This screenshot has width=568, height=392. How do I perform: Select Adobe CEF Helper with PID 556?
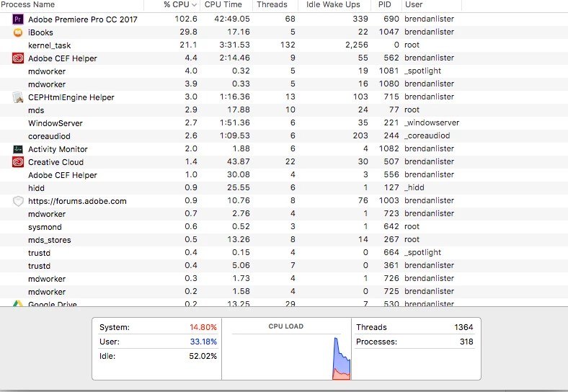tap(284, 175)
